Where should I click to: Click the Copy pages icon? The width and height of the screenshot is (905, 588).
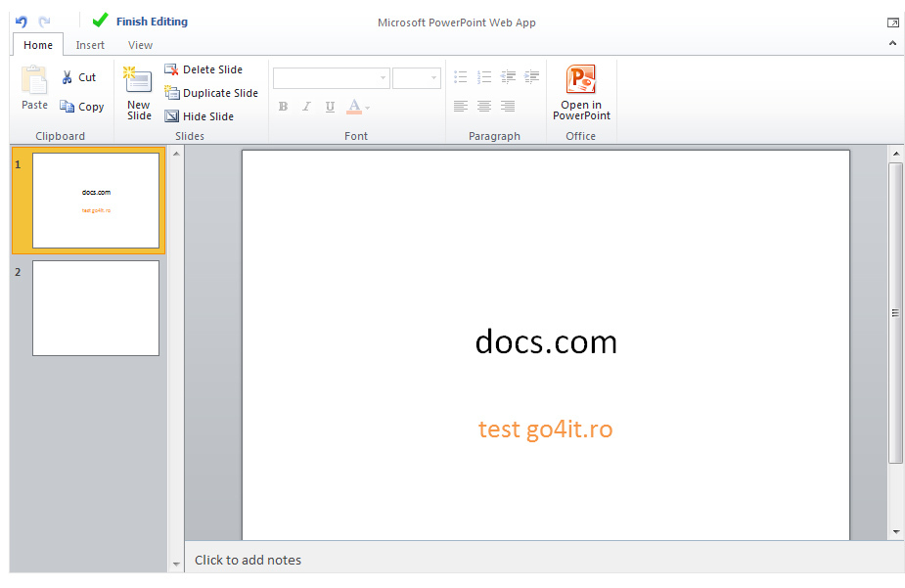(67, 107)
